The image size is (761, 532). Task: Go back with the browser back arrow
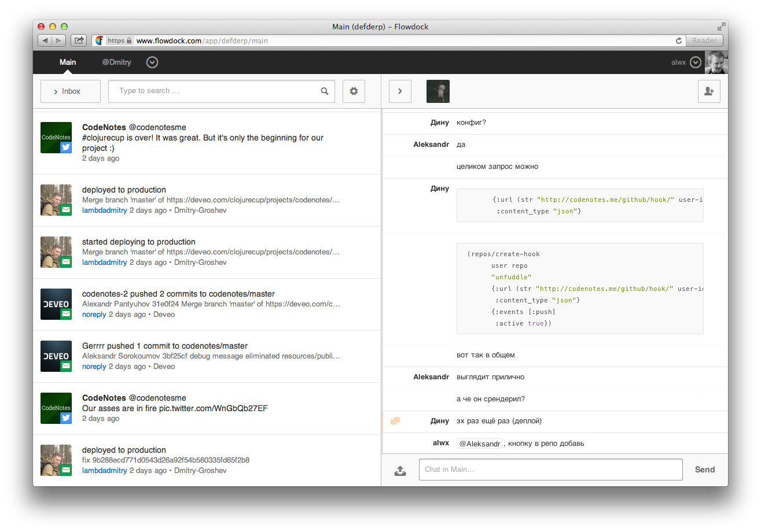point(45,40)
